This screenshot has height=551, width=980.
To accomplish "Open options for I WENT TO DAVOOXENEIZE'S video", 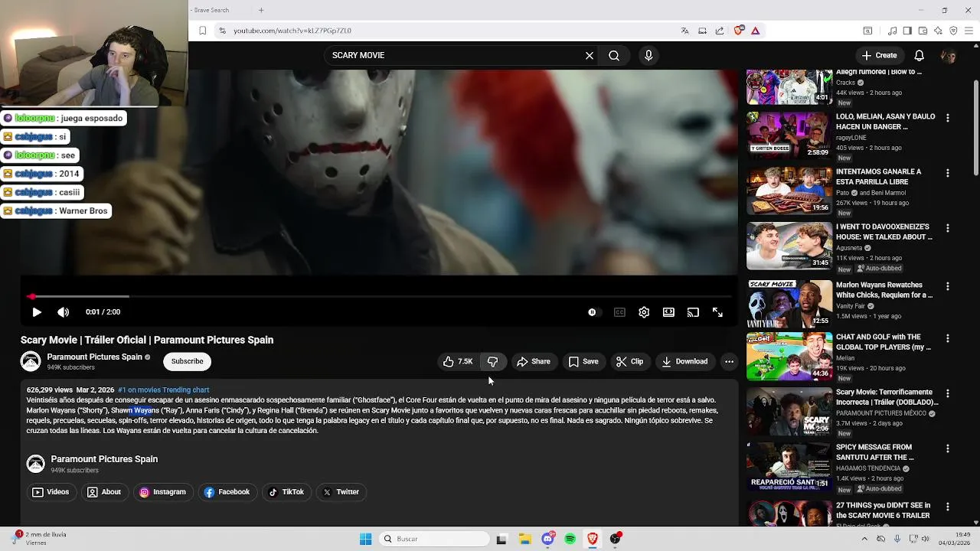I will [x=948, y=228].
